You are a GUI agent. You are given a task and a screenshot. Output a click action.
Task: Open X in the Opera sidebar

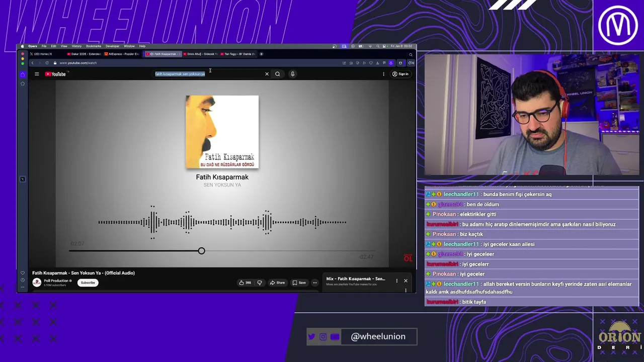tap(22, 179)
